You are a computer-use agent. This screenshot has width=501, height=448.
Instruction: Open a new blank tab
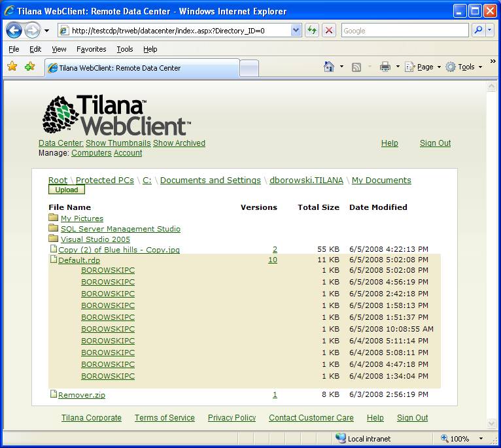(x=249, y=68)
